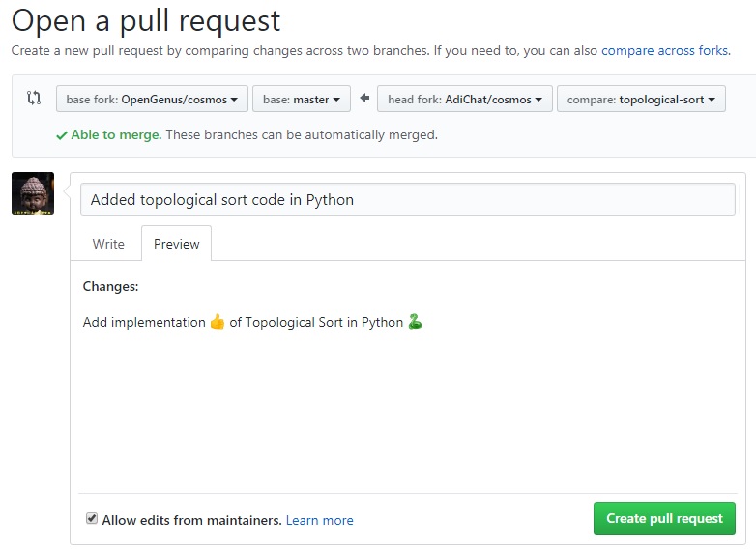Click the green checkmark merge status icon
The width and height of the screenshot is (756, 556).
click(62, 135)
